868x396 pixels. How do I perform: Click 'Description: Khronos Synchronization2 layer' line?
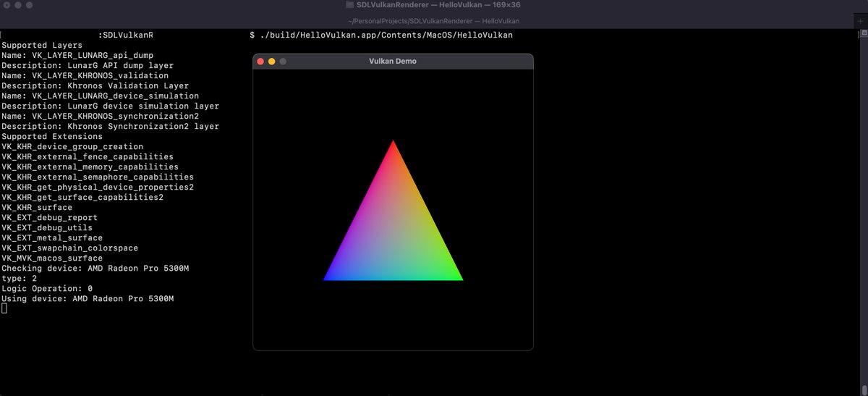point(110,126)
